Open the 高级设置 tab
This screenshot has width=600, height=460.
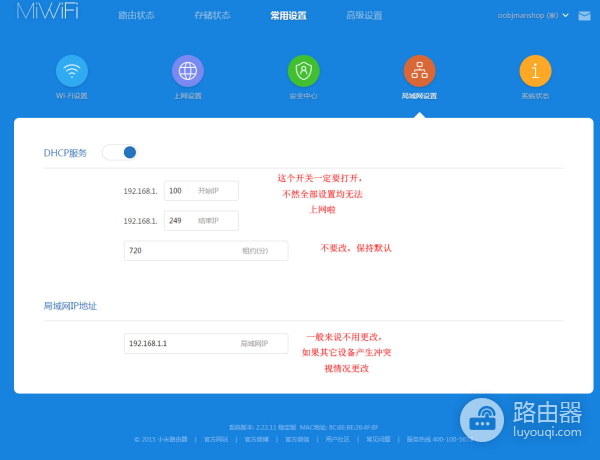pos(363,16)
